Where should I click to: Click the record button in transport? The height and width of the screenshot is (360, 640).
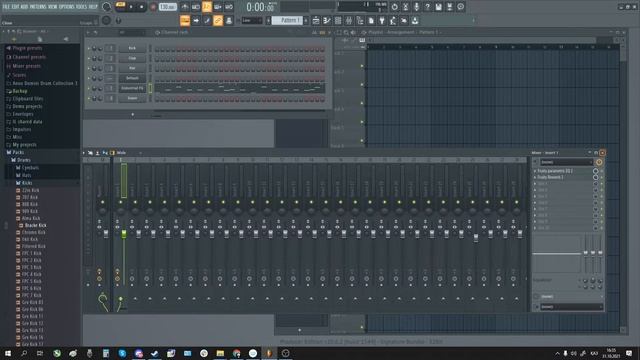click(153, 7)
